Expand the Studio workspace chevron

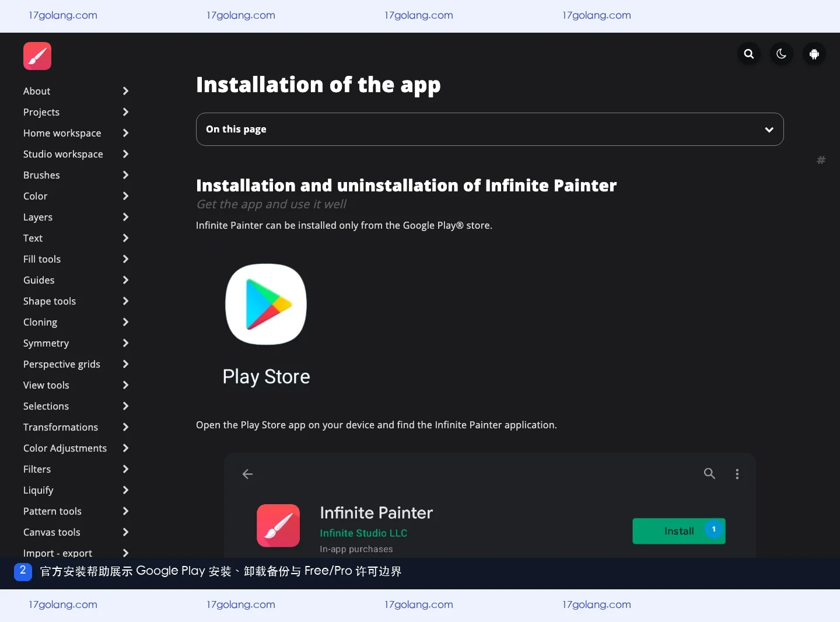tap(125, 154)
